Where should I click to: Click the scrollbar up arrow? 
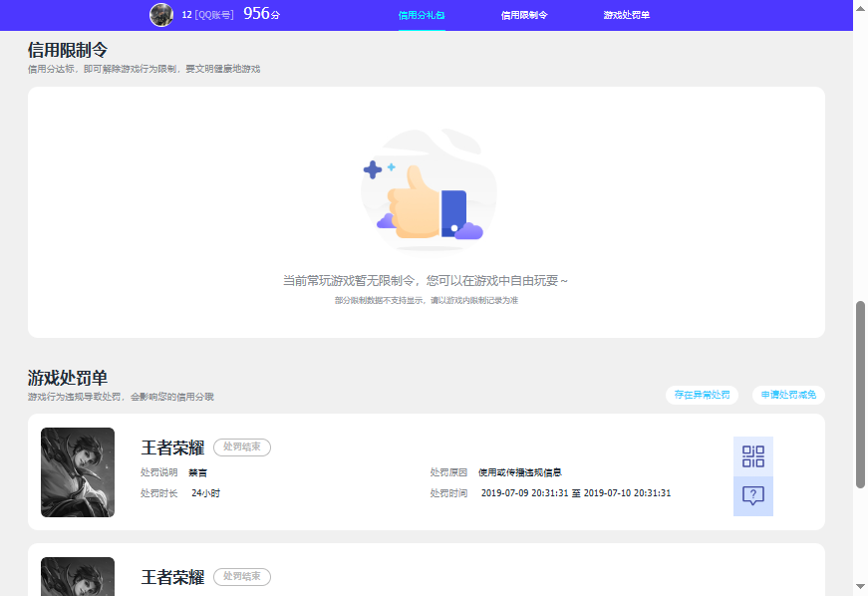pos(860,7)
